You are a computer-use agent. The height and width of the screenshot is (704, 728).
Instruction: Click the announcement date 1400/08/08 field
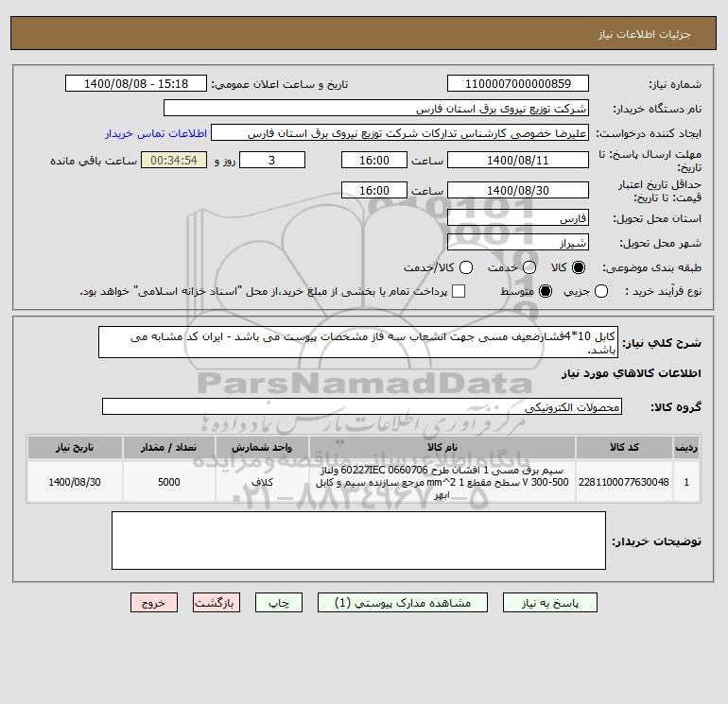[x=136, y=84]
